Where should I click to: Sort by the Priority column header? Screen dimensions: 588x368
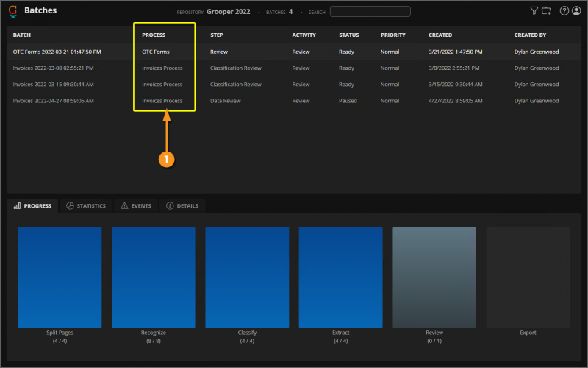point(393,35)
